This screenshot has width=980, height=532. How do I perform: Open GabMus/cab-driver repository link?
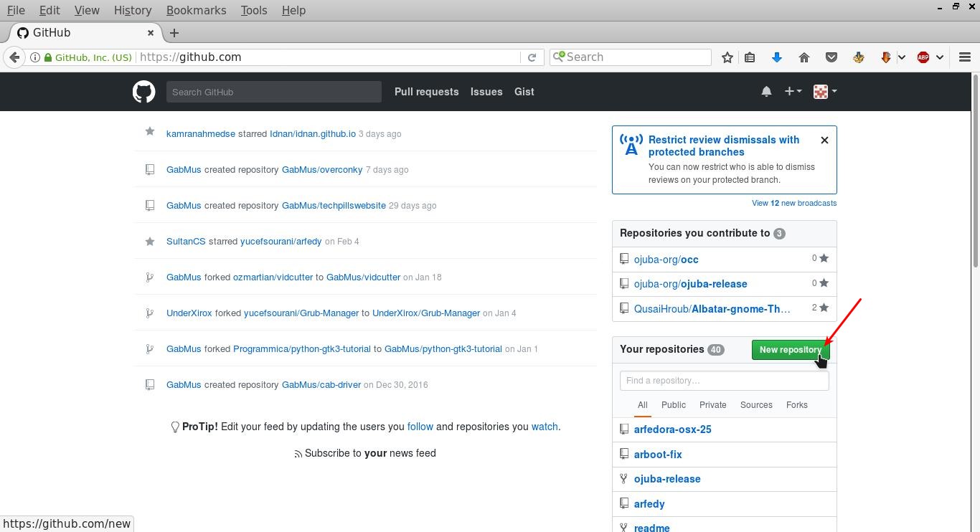click(321, 385)
